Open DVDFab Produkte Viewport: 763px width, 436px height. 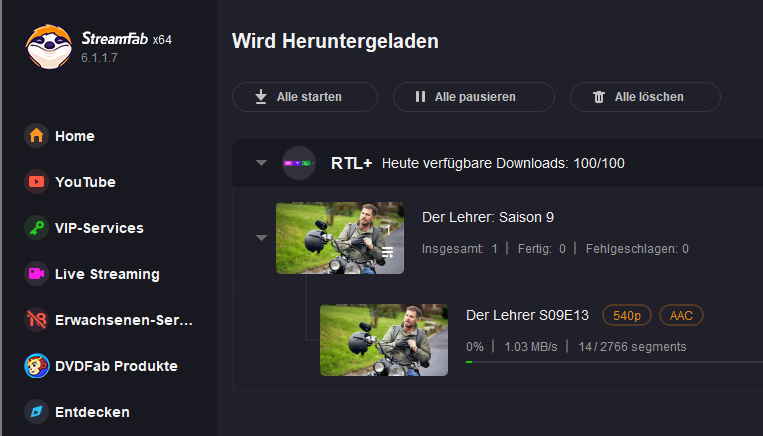(116, 366)
